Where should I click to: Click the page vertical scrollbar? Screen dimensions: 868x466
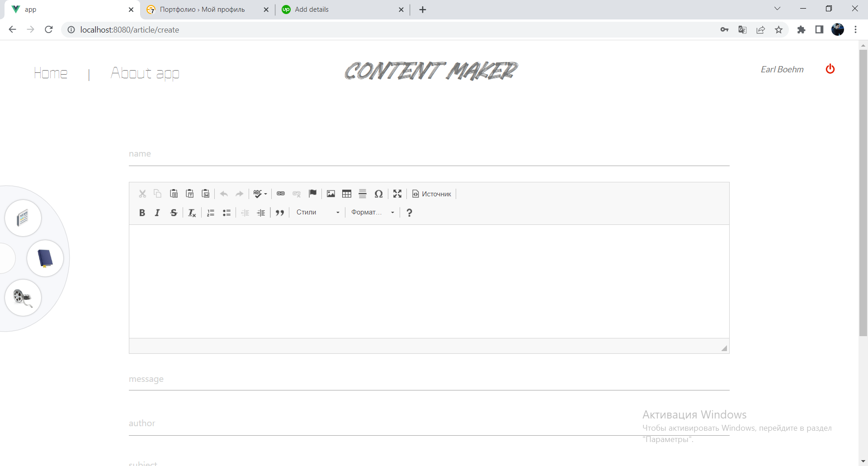pyautogui.click(x=863, y=193)
